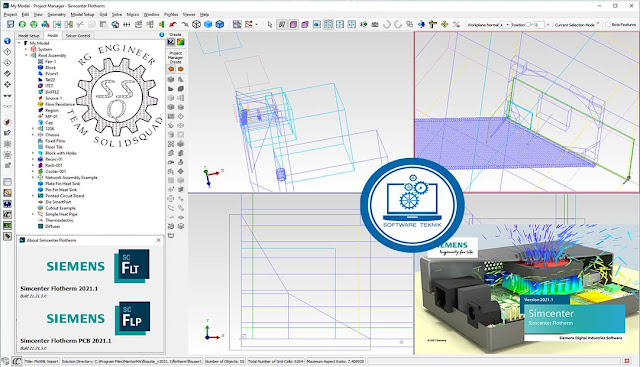Expand the Simple Heat Pipe node

(x=33, y=214)
